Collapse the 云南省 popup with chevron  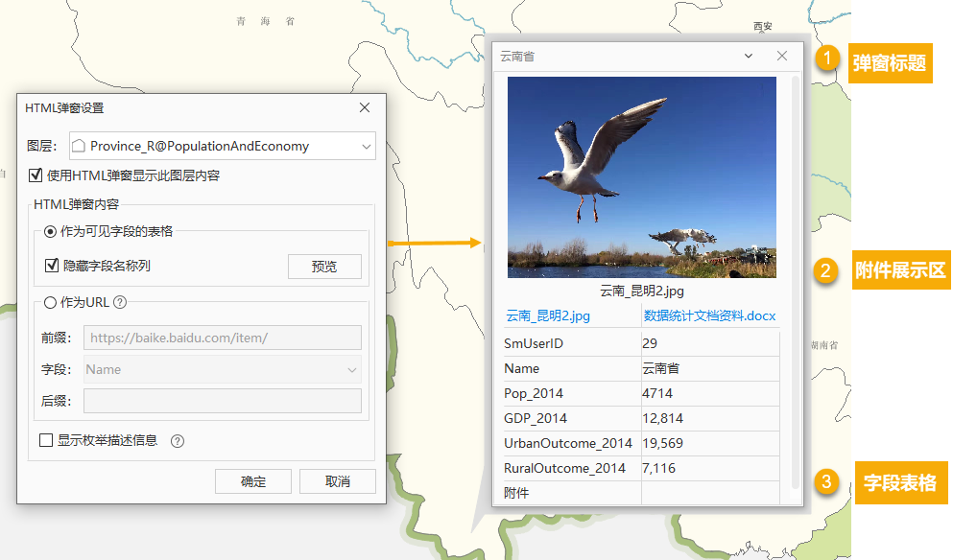click(749, 57)
